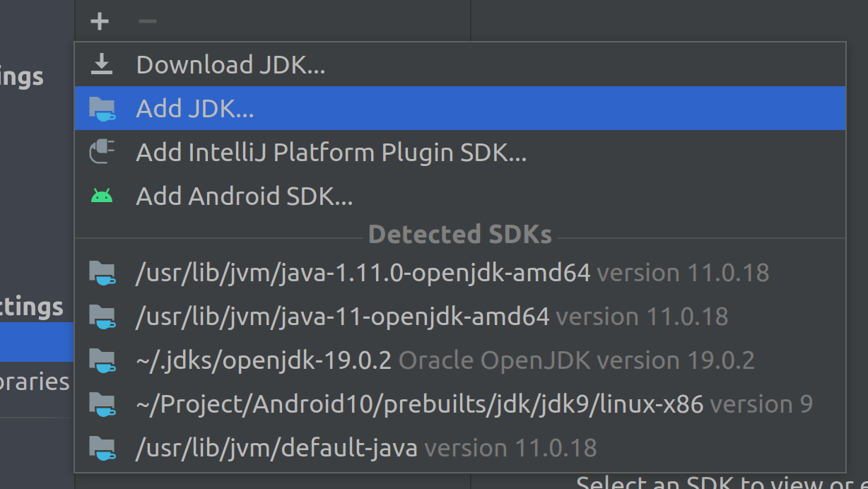The height and width of the screenshot is (489, 868).
Task: Click the jdk9 linux-x86 folder icon
Action: [102, 403]
